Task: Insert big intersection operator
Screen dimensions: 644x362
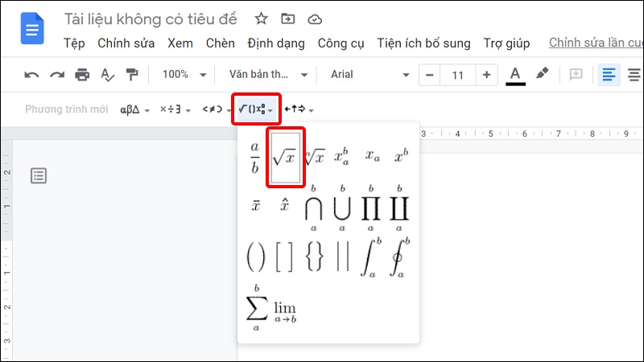Action: click(x=313, y=208)
